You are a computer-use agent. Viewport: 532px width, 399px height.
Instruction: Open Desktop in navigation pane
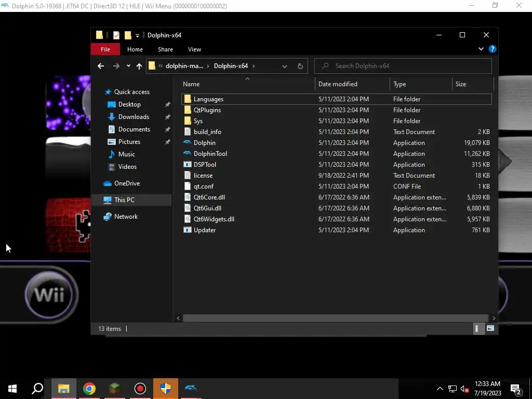point(129,104)
